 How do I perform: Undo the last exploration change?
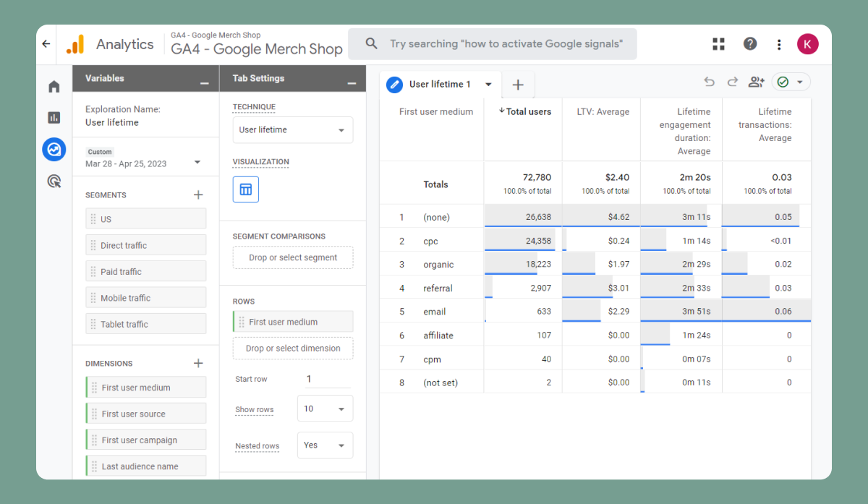(709, 82)
